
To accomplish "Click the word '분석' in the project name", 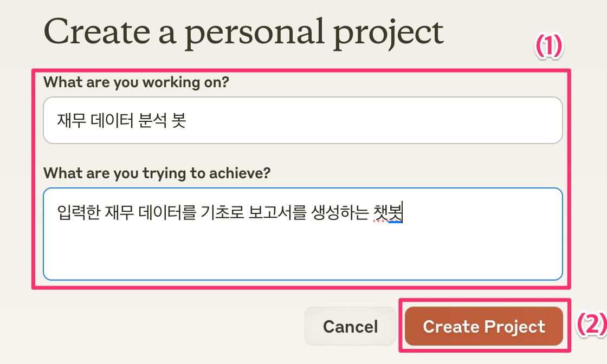I will 148,120.
